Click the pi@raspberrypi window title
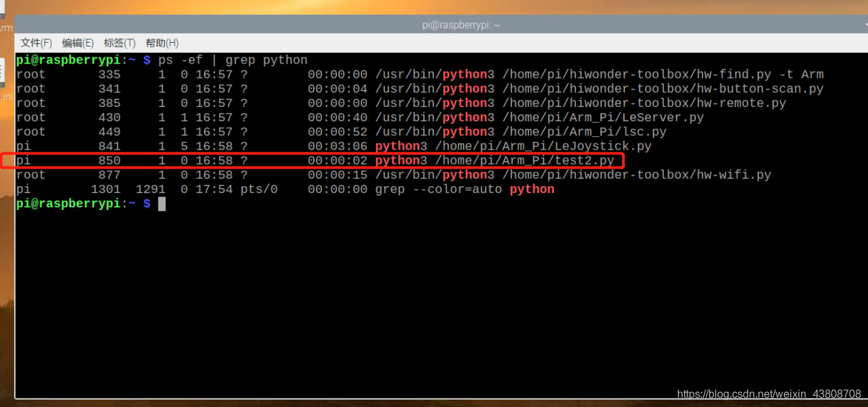 pyautogui.click(x=461, y=25)
